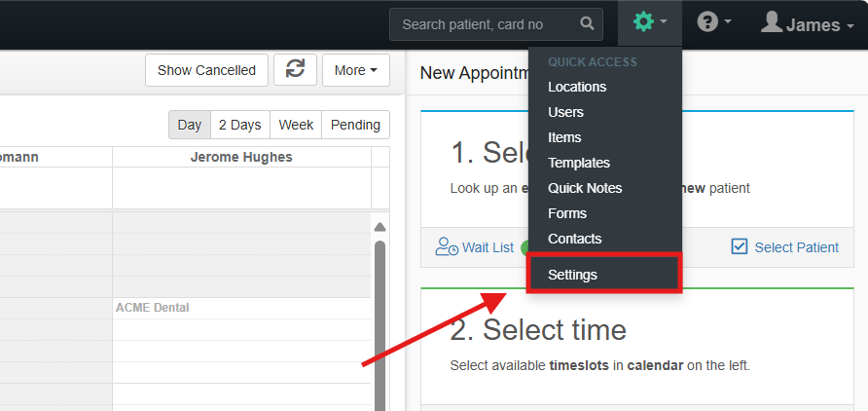This screenshot has height=411, width=868.
Task: Expand the More dropdown button
Action: pos(356,70)
